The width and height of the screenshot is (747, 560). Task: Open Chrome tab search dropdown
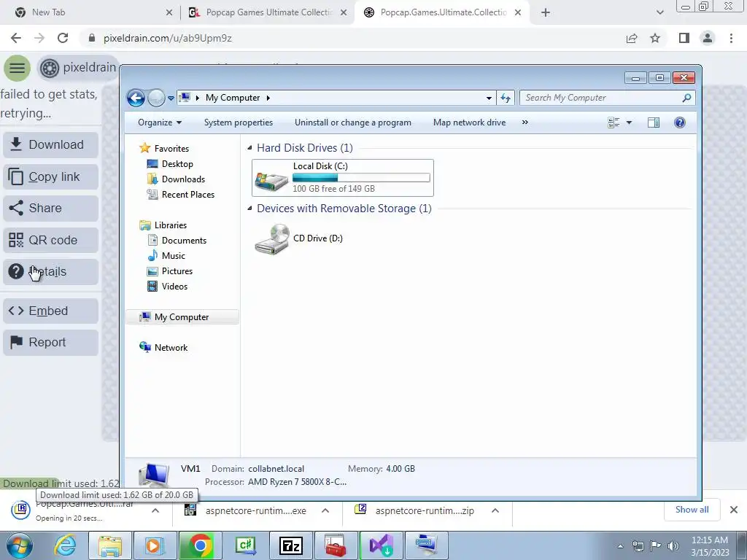point(659,13)
